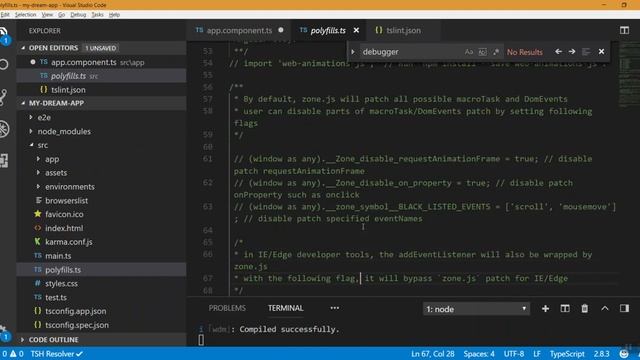Open the View menu
The width and height of the screenshot is (640, 360).
[47, 15]
